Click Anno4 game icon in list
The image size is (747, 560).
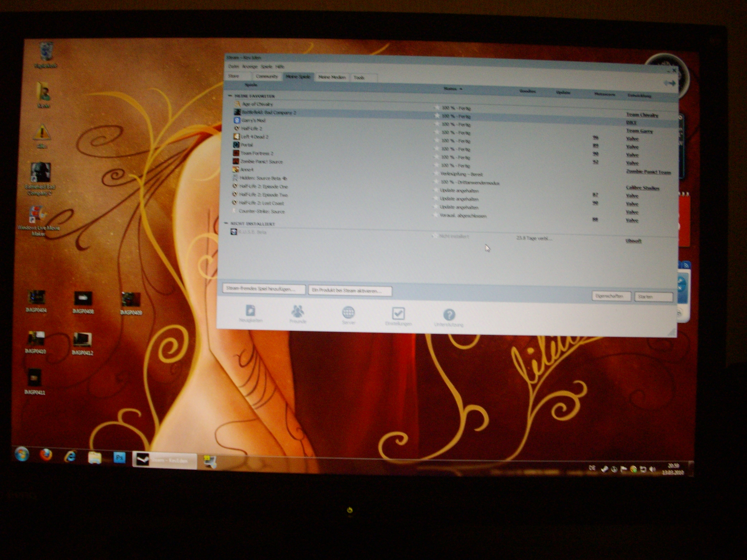click(x=235, y=169)
